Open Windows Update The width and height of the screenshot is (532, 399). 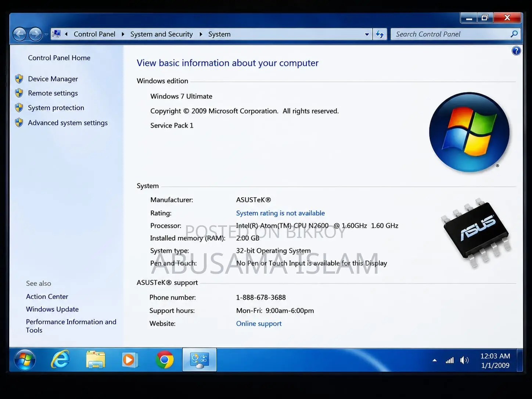point(52,309)
